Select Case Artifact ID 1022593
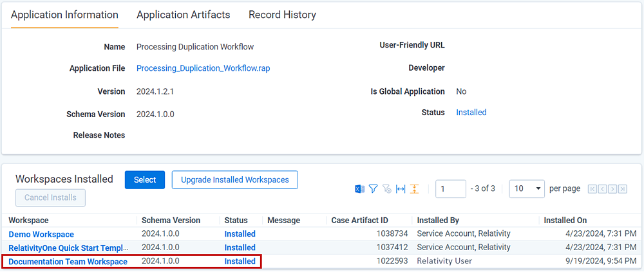 (393, 261)
